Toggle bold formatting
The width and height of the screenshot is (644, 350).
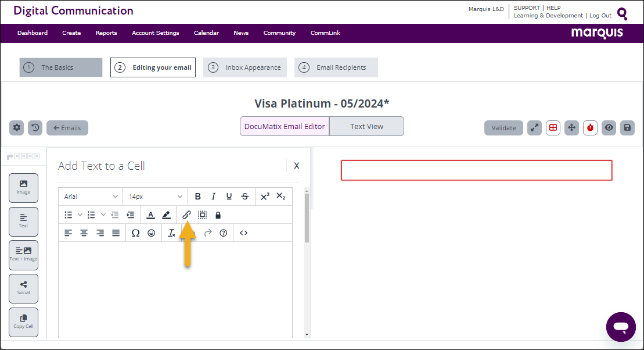[198, 197]
